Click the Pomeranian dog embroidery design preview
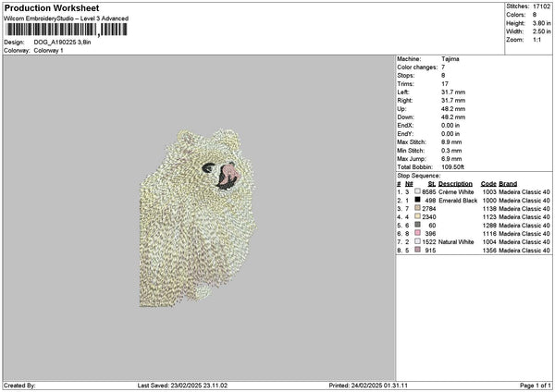555x392 pixels. coord(200,214)
